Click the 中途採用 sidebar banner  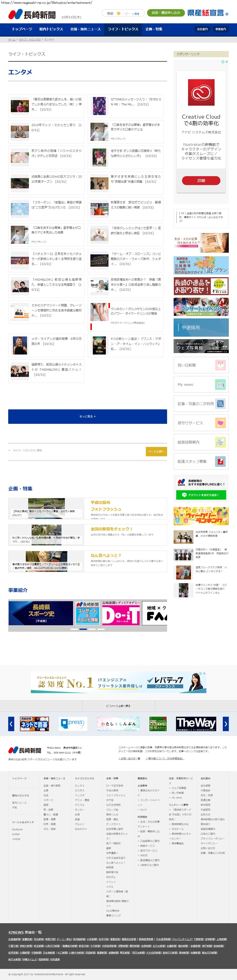point(201,327)
